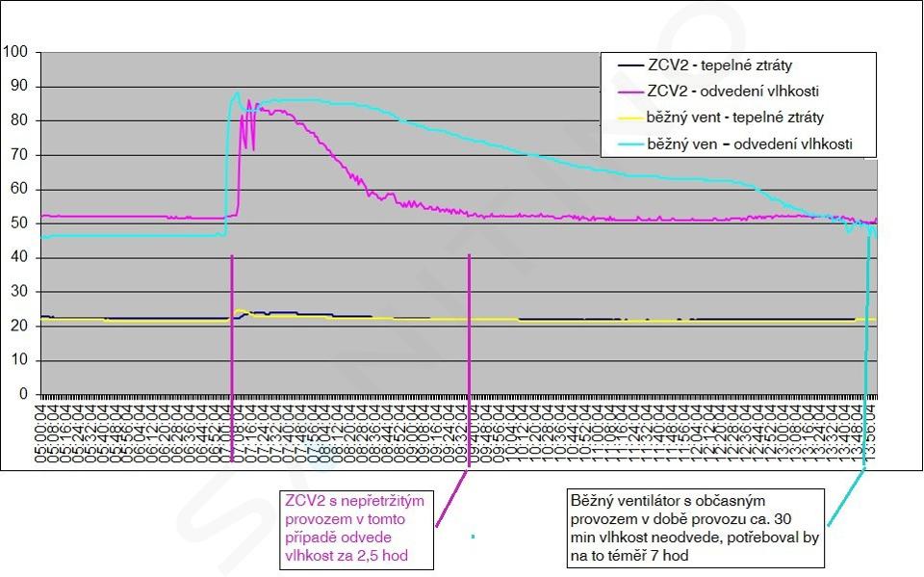Viewport: 924px width, 577px height.
Task: Select the 'ZCV2 - tepelné ztráty' legend label
Action: click(719, 66)
